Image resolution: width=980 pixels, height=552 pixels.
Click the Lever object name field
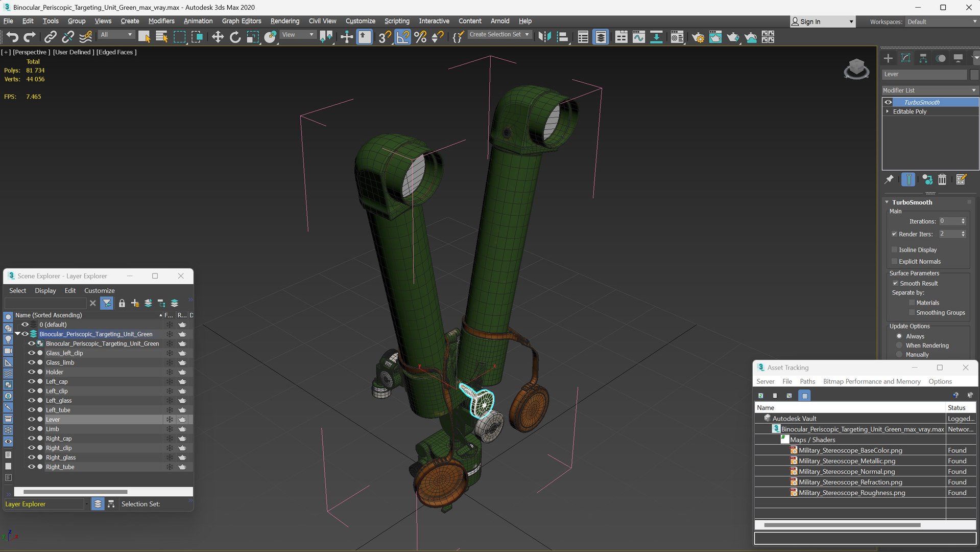(x=924, y=74)
